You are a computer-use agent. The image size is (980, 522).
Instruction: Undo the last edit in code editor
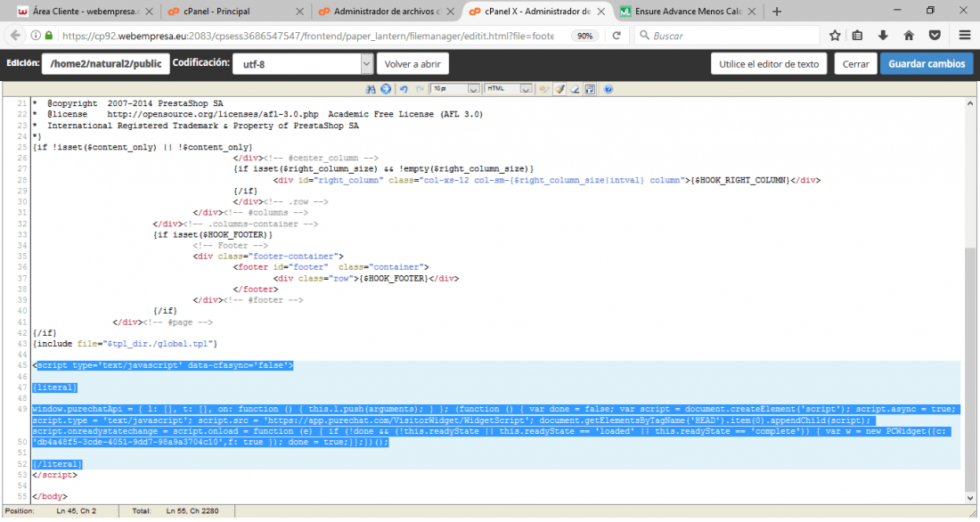[404, 89]
